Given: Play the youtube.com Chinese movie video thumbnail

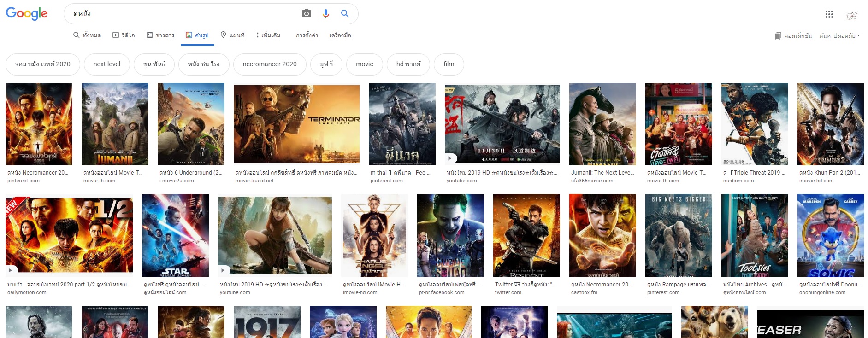Looking at the screenshot, I should click(x=502, y=123).
